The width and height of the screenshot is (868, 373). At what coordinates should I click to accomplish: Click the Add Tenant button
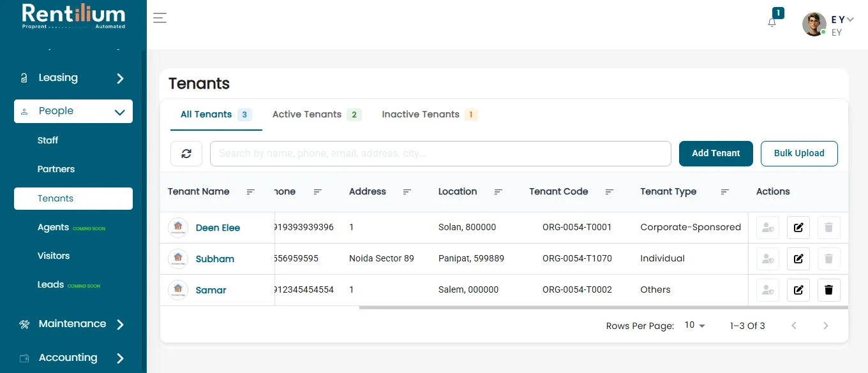pyautogui.click(x=716, y=154)
